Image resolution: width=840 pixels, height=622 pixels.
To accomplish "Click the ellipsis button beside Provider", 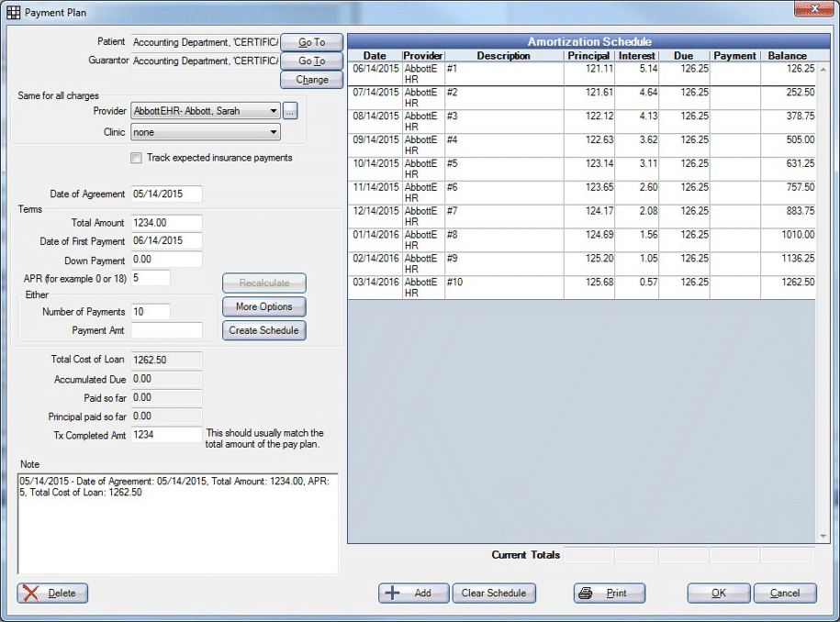I will (290, 111).
